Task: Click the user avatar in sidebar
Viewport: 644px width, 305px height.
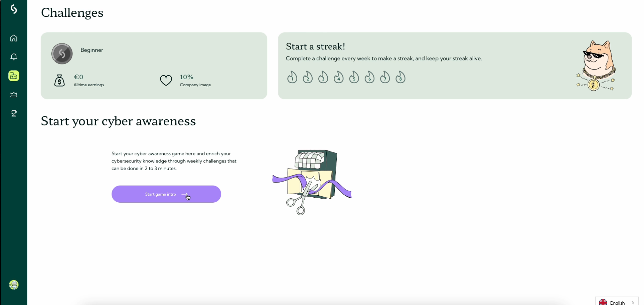Action: coord(14,285)
